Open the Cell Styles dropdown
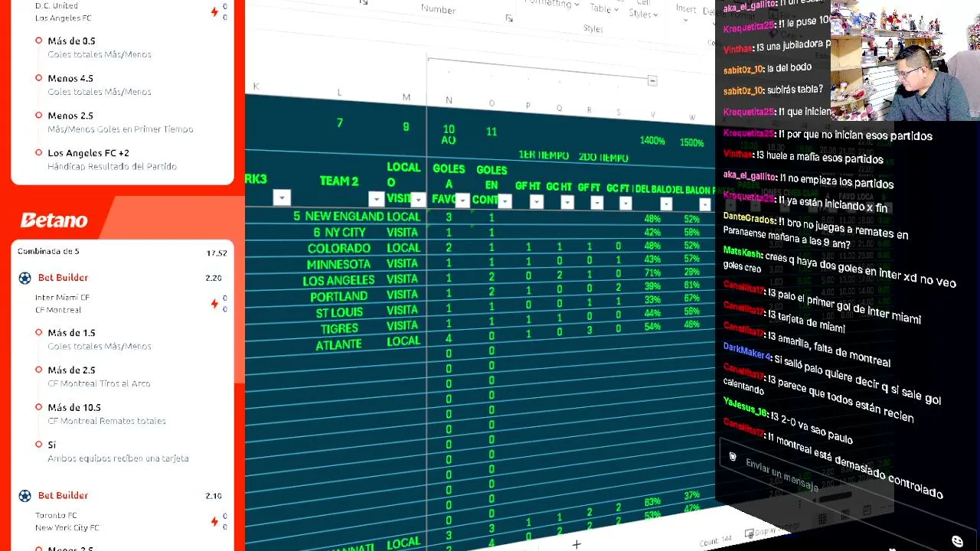The height and width of the screenshot is (551, 980). pos(642,11)
